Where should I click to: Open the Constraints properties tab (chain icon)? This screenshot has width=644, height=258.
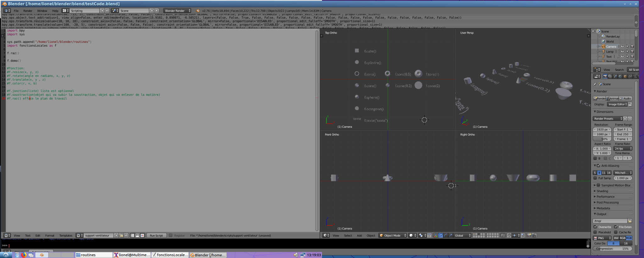click(630, 76)
